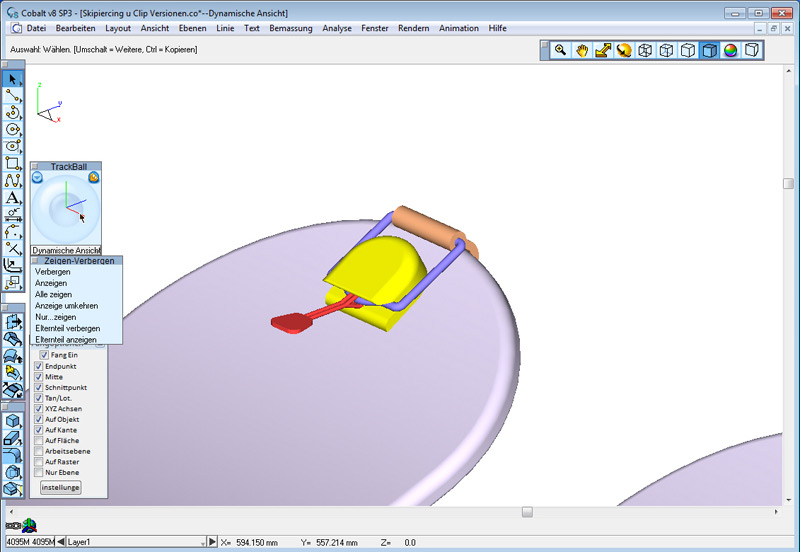800x552 pixels.
Task: Click the zoom magnifier tool
Action: tap(561, 50)
